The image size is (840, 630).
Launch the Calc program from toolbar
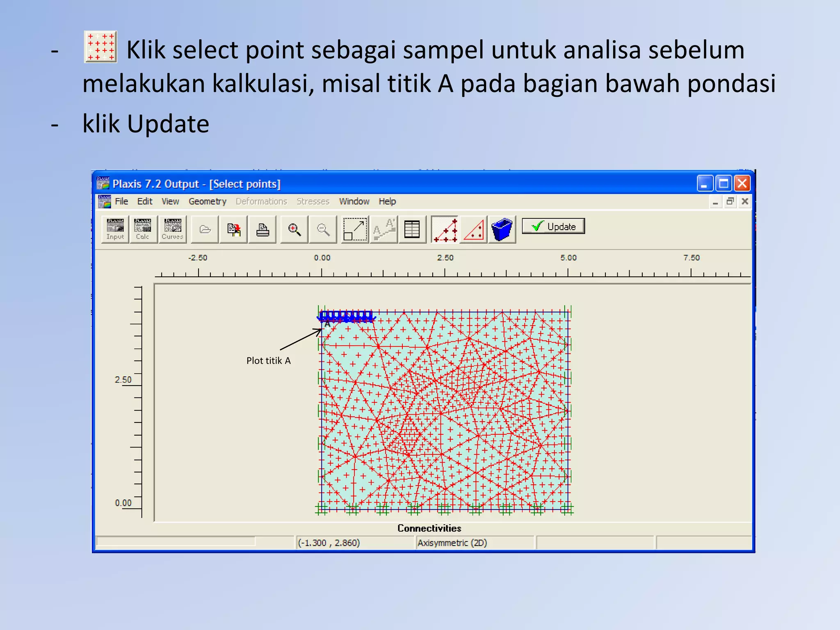(x=143, y=230)
